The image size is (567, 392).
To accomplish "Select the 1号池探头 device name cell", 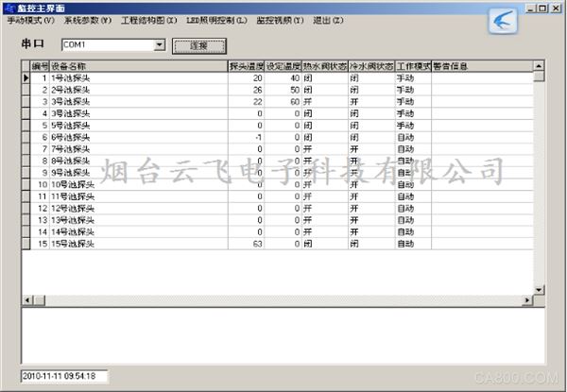I will tap(139, 77).
